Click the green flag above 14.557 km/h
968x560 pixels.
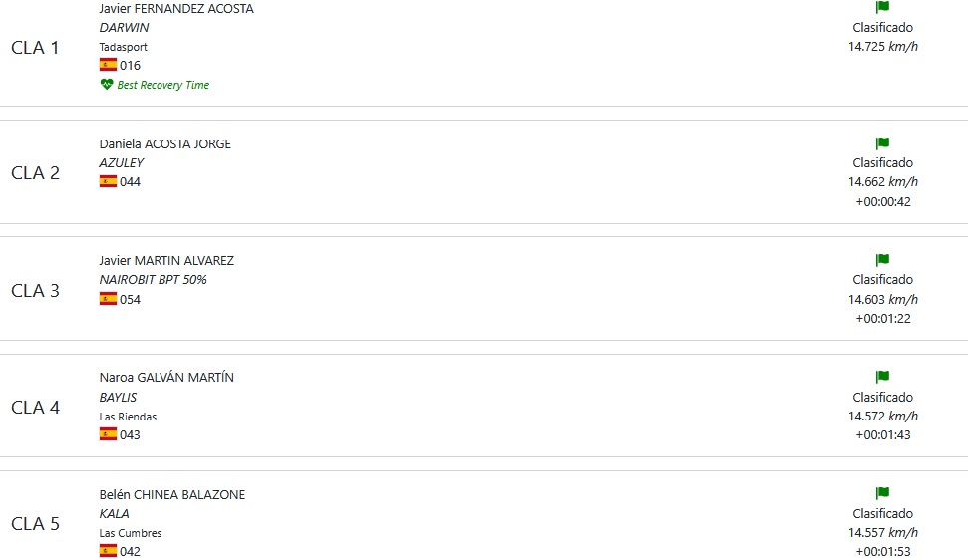click(x=882, y=493)
